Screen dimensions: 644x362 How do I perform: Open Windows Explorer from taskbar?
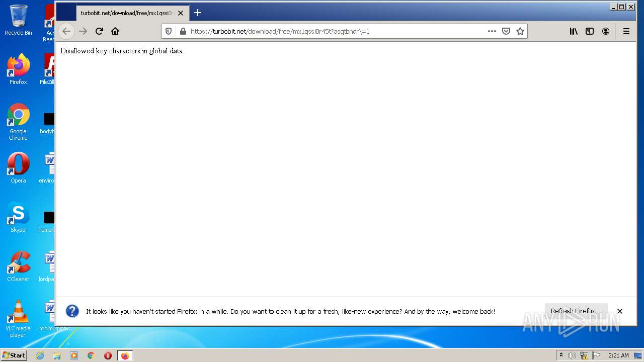point(57,355)
